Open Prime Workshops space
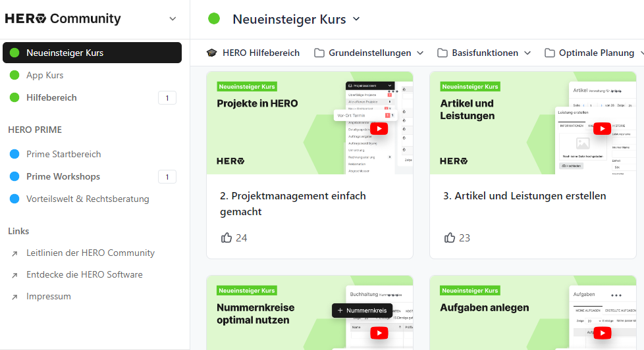Viewport: 644px width, 350px height. [63, 176]
